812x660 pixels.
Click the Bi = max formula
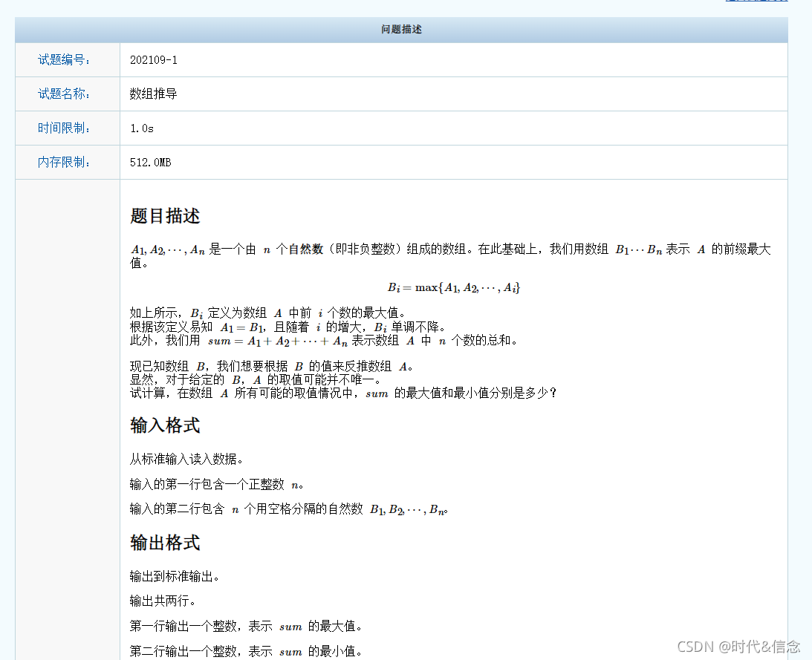tap(454, 287)
